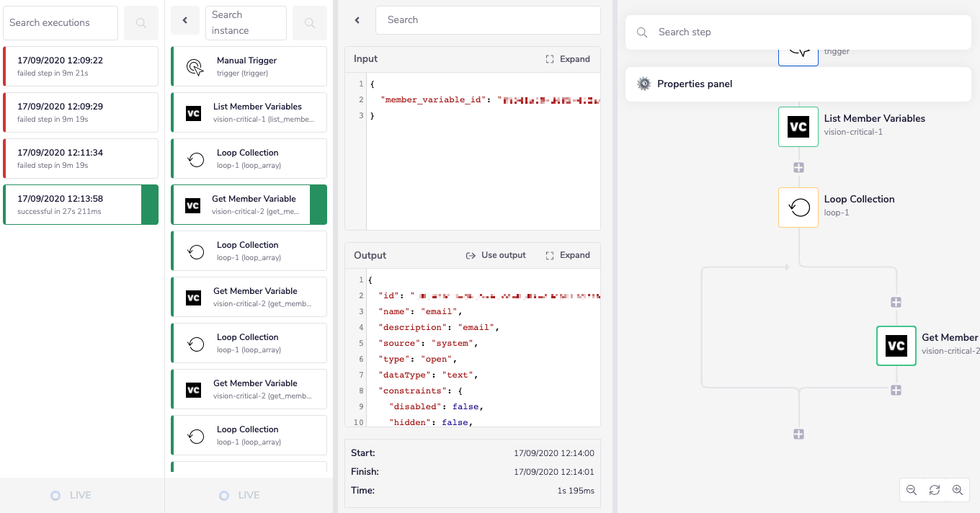The width and height of the screenshot is (980, 513).
Task: Reset canvas view with refresh icon
Action: 935,490
